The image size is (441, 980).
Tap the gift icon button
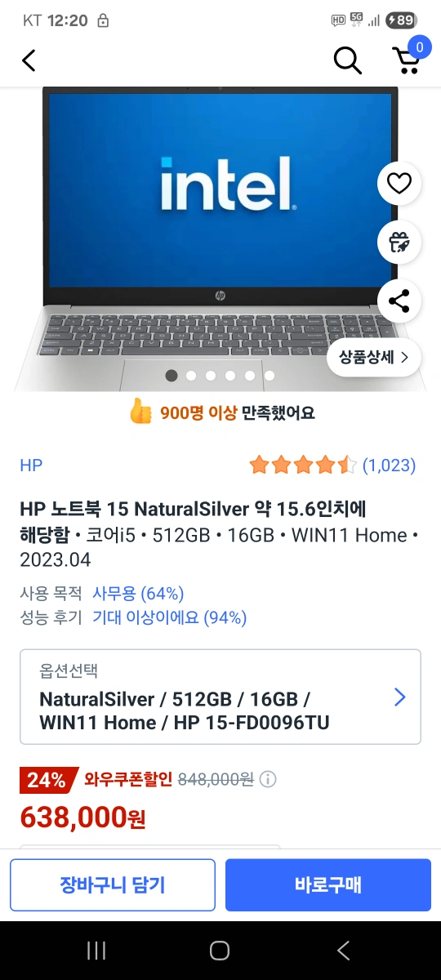coord(399,242)
